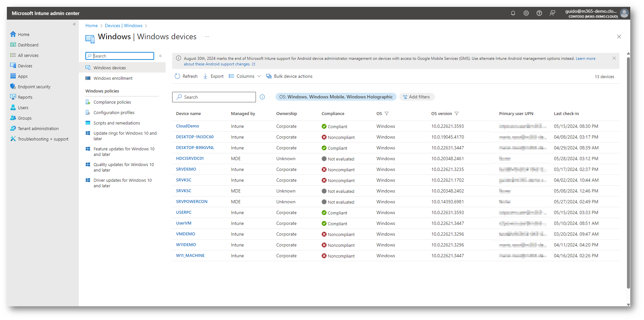Open the Columns dropdown
This screenshot has height=320, width=644.
(245, 76)
